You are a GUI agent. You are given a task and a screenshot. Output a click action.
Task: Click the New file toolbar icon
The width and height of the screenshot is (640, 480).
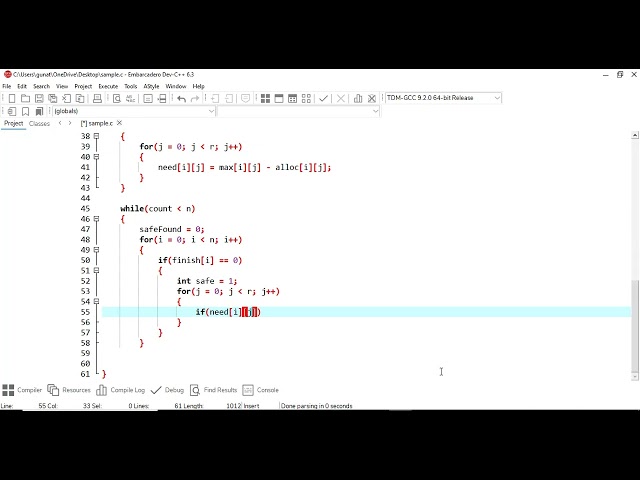pyautogui.click(x=12, y=98)
